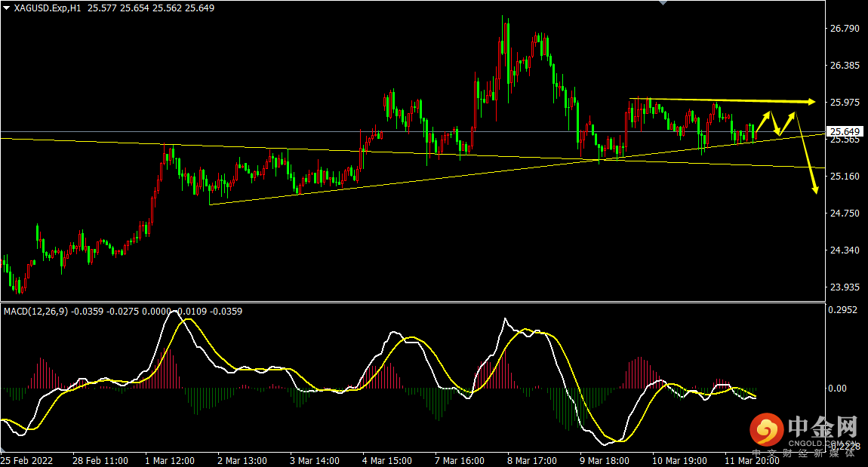Click the 8 Mar 17:00 time label
868x467 pixels.
532,460
